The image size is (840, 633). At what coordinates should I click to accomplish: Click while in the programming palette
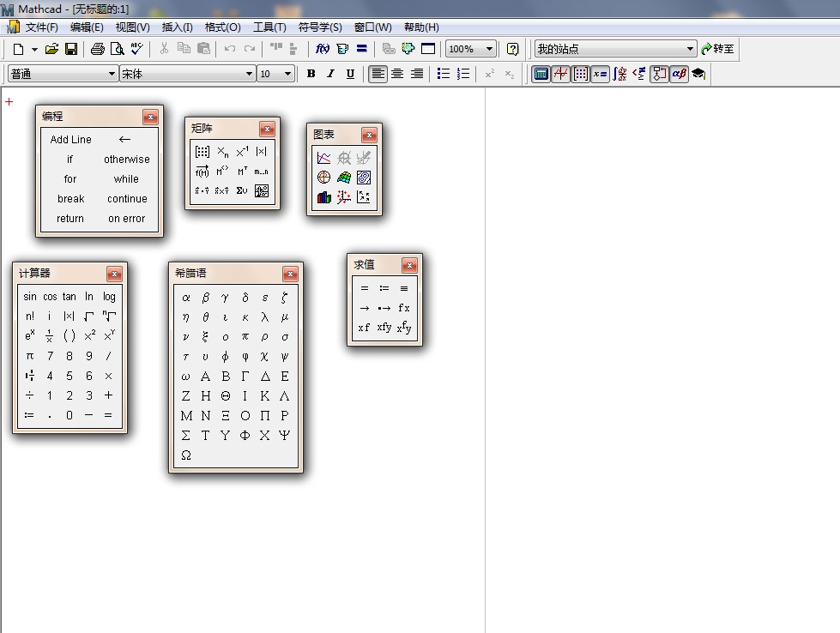pos(126,179)
